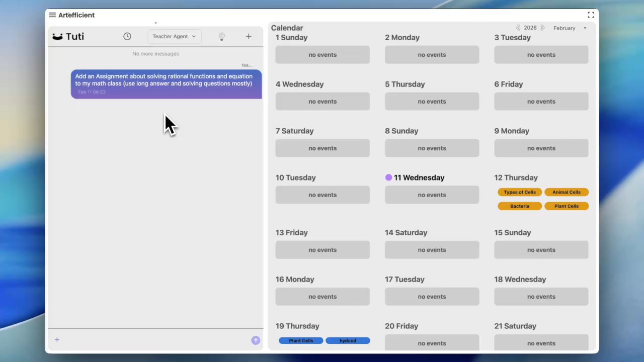The image size is (644, 362).
Task: Open chat history clock icon
Action: click(127, 36)
